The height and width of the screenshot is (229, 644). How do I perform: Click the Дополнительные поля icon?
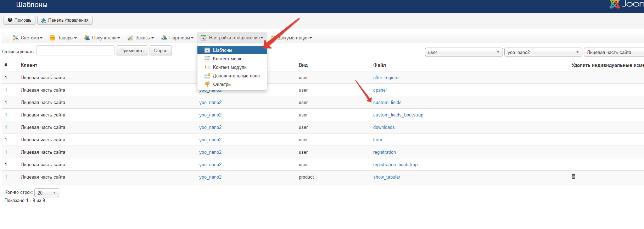point(207,76)
